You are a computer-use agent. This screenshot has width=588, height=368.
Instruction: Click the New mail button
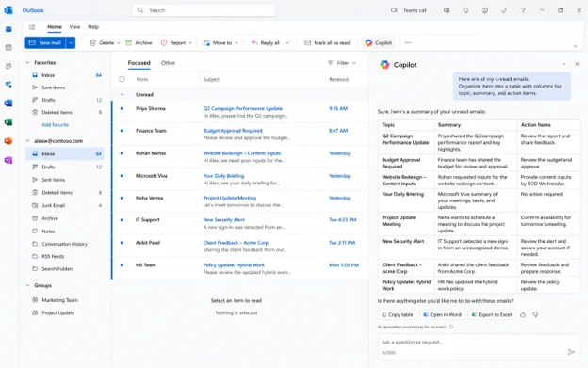[x=45, y=42]
